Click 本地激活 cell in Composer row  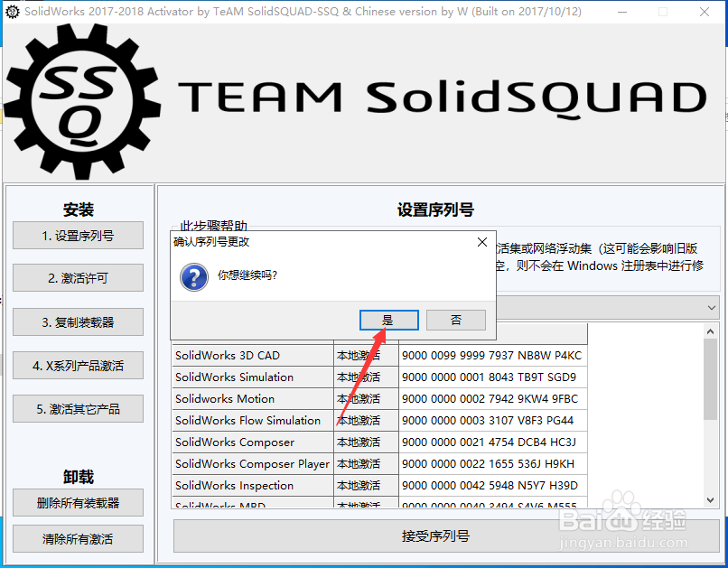(x=366, y=442)
